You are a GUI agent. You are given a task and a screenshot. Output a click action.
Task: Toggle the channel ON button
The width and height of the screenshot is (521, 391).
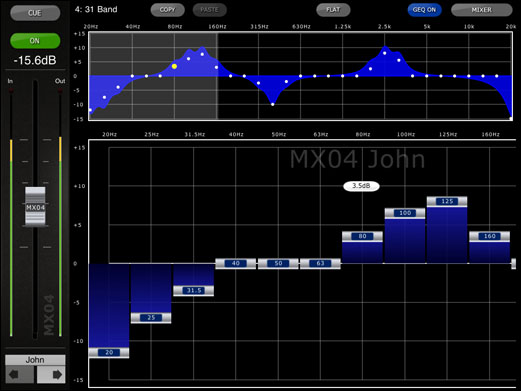(x=35, y=41)
